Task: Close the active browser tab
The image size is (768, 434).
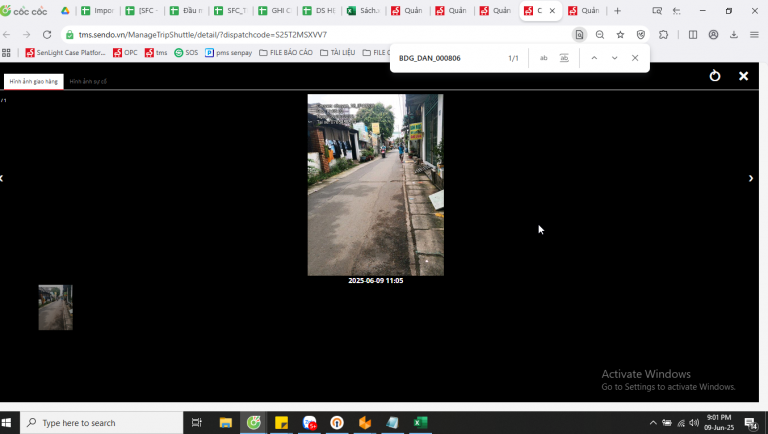Action: point(552,11)
